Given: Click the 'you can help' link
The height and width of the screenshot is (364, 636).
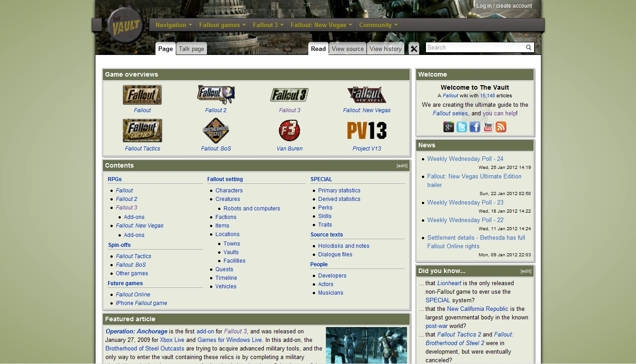Looking at the screenshot, I should coord(499,113).
